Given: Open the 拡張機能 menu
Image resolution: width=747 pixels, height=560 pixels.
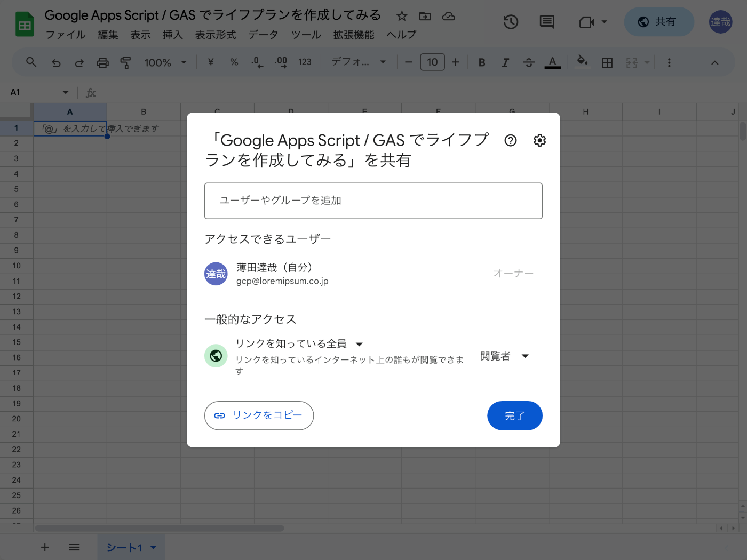Looking at the screenshot, I should click(354, 35).
